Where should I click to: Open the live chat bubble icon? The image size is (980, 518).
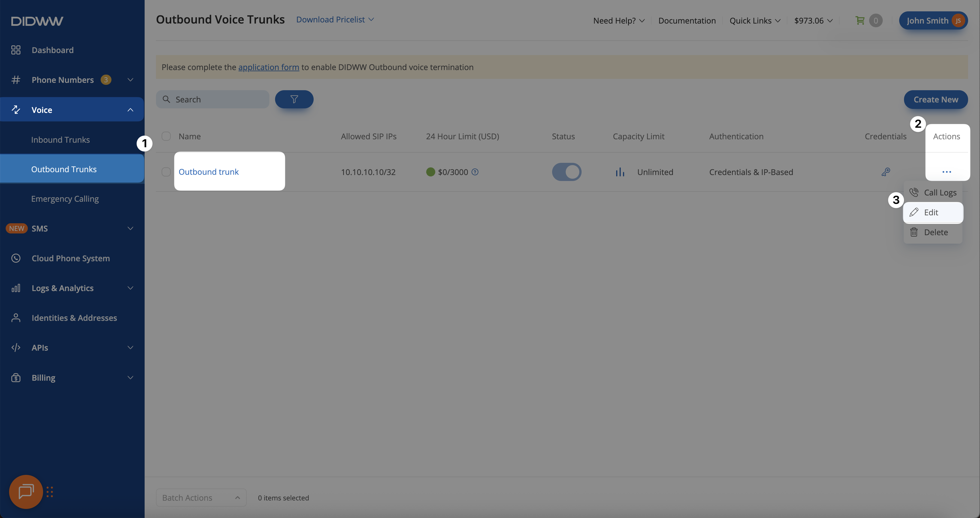tap(26, 491)
